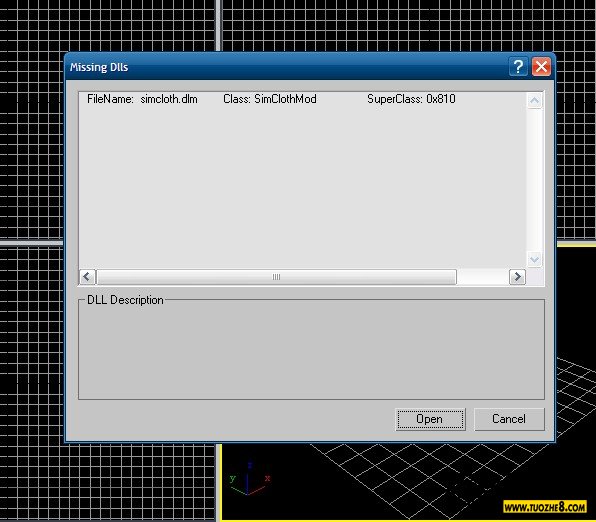
Task: Click the question mark help button
Action: click(x=518, y=67)
